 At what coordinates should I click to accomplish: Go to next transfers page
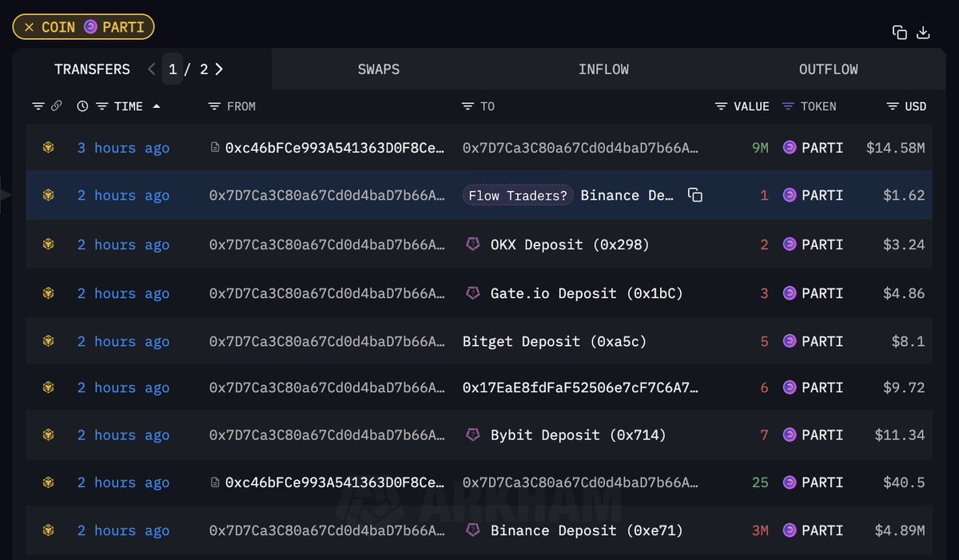coord(219,70)
